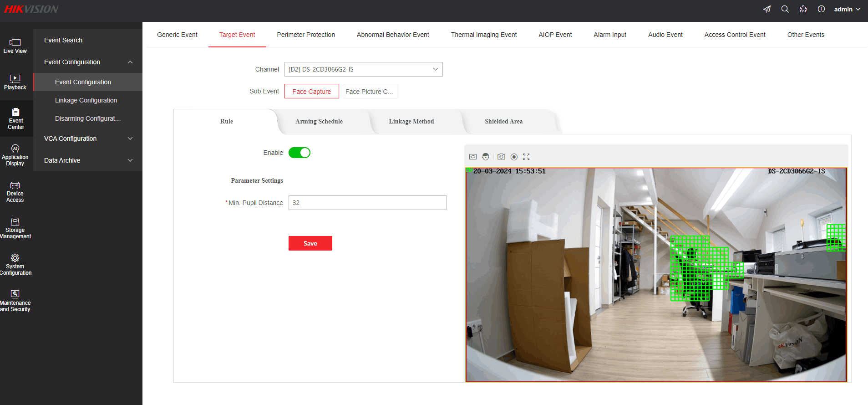The height and width of the screenshot is (405, 868).
Task: Expand the VCA Configuration menu
Action: point(88,138)
